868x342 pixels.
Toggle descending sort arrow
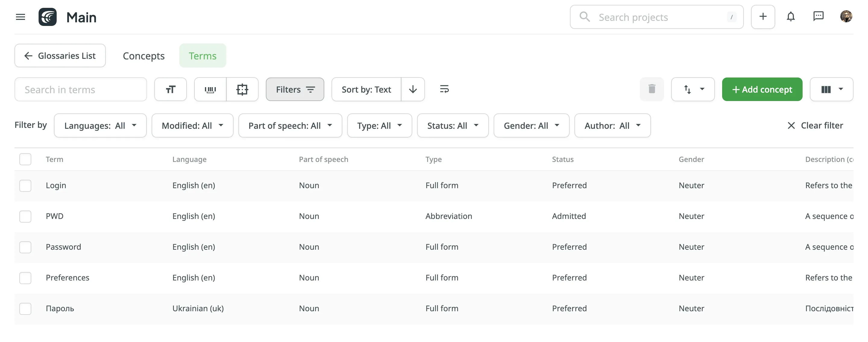pyautogui.click(x=413, y=89)
